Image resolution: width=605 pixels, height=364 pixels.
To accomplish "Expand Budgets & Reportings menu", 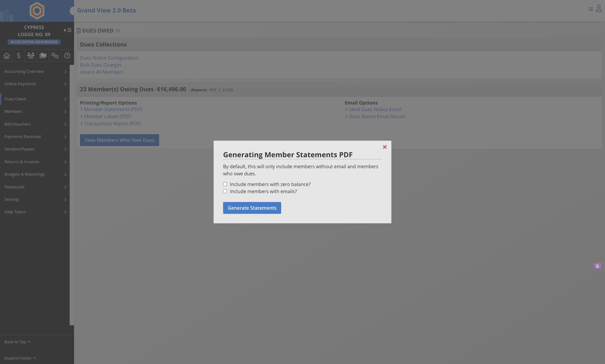I will [35, 174].
